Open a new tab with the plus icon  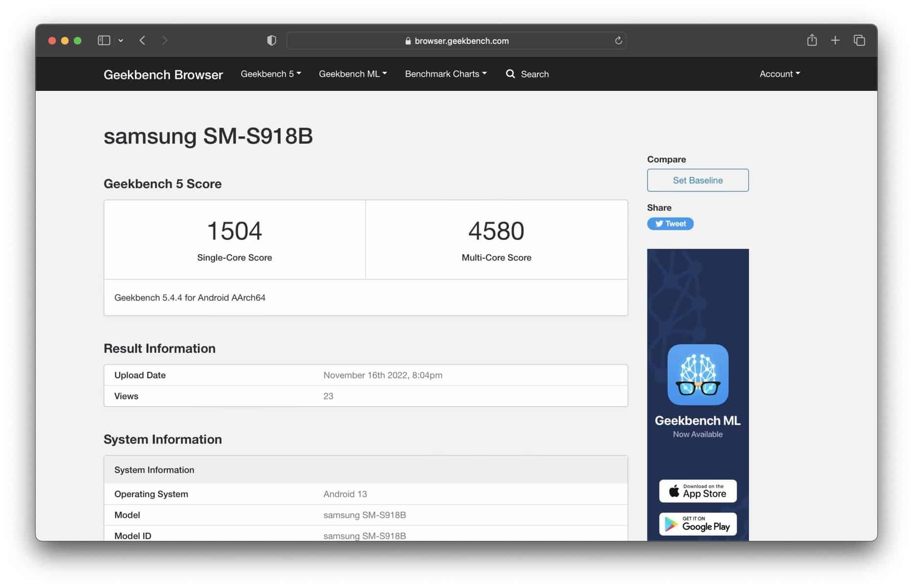(x=835, y=40)
